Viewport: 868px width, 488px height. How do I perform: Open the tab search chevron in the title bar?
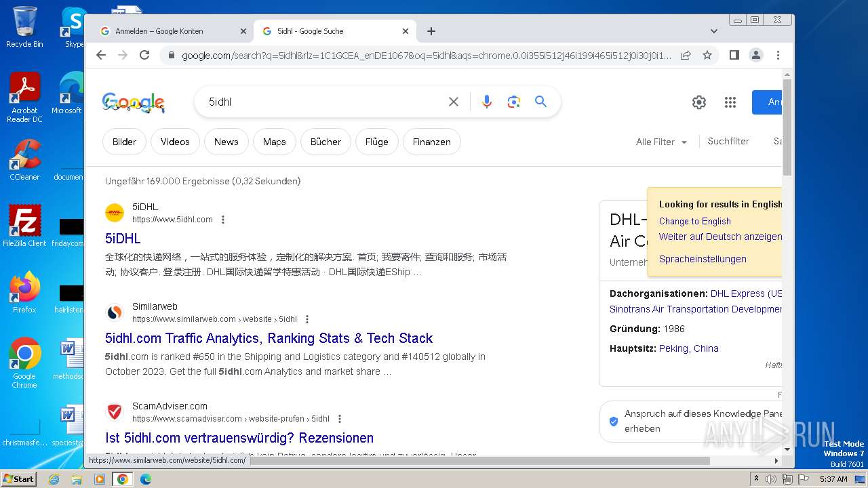pos(714,31)
